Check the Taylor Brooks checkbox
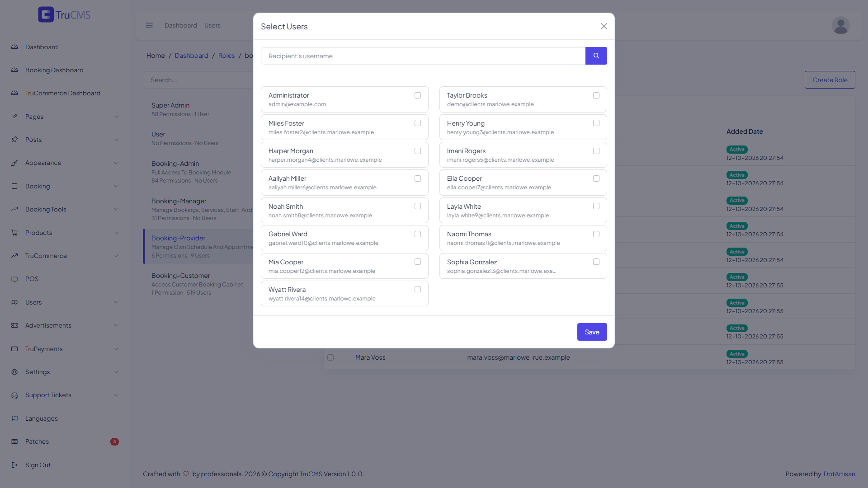868x488 pixels. coord(596,95)
